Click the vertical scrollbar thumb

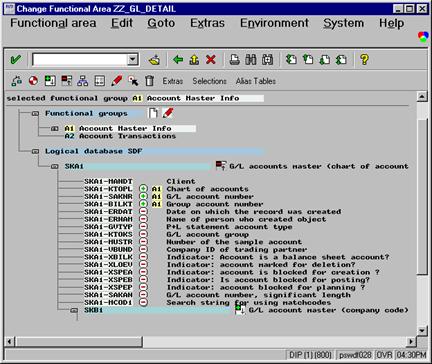[422, 197]
